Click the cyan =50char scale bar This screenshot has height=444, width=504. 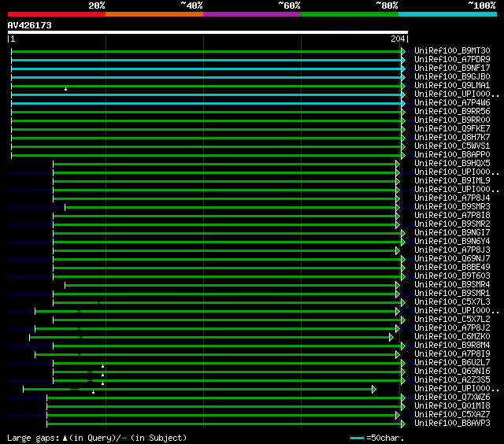click(357, 438)
